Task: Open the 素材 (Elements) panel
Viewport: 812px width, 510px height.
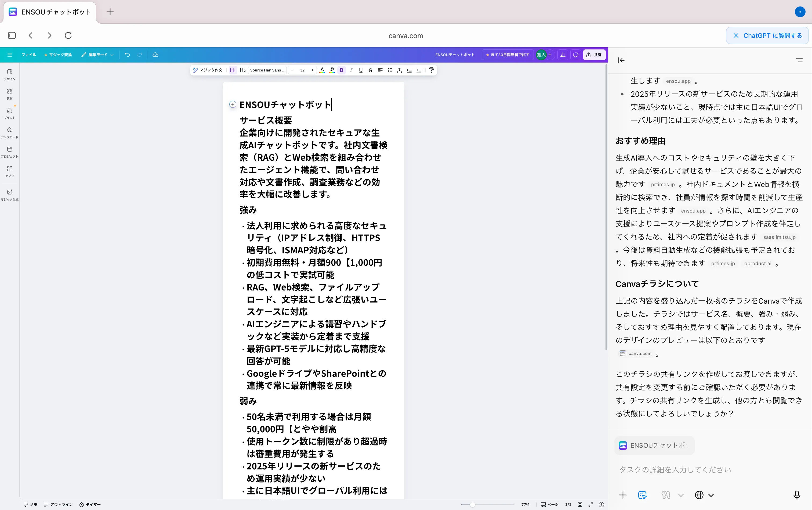Action: coord(9,94)
